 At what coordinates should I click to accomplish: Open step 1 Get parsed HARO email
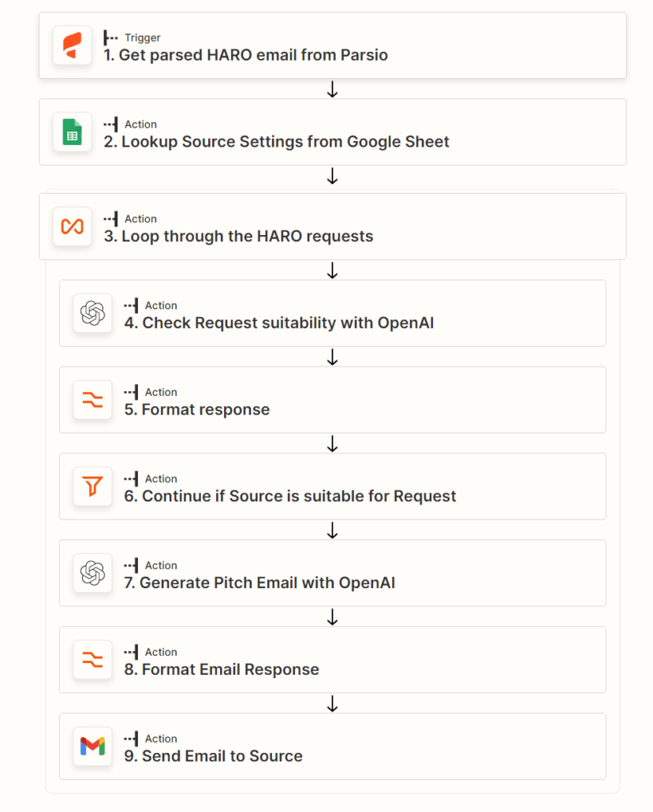point(333,46)
